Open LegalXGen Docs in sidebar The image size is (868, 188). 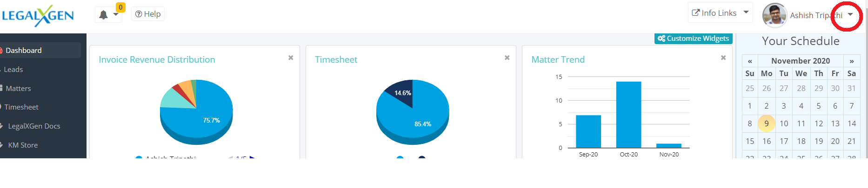[34, 126]
